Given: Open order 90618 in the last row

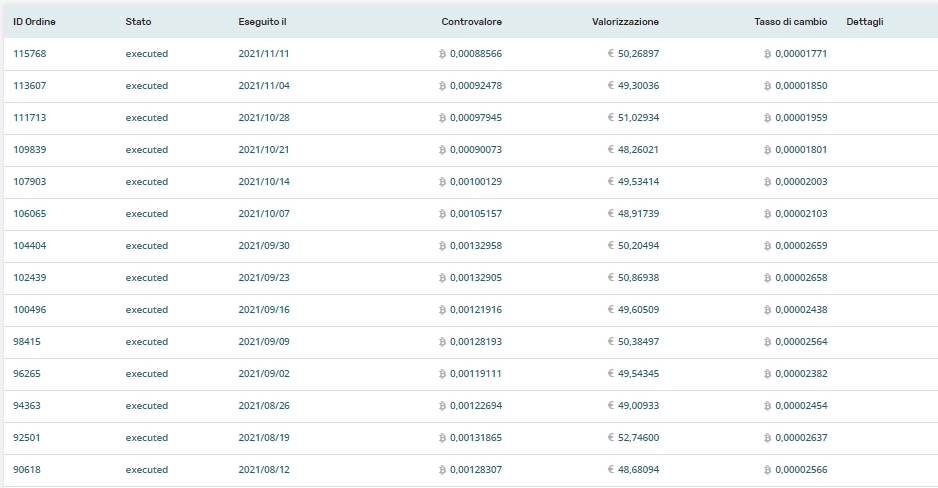Looking at the screenshot, I should tap(27, 470).
